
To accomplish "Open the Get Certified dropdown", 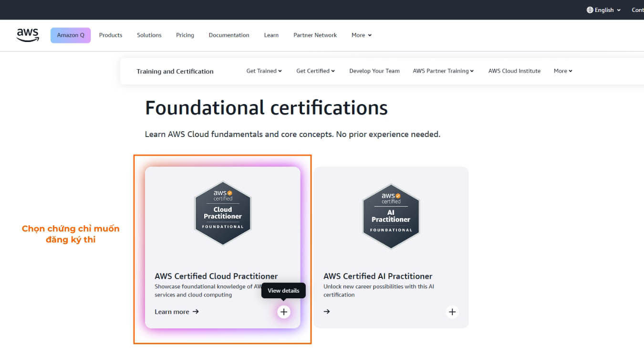I will pyautogui.click(x=315, y=71).
